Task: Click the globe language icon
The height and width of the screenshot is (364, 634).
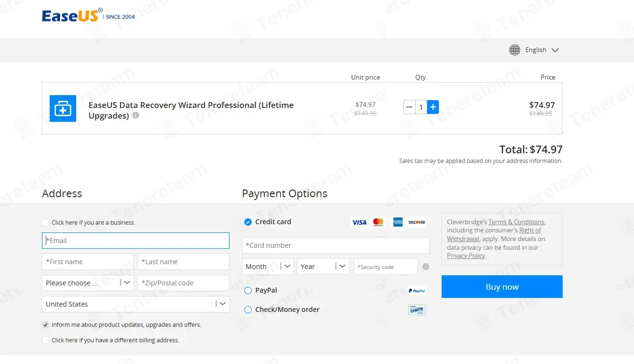Action: point(514,50)
